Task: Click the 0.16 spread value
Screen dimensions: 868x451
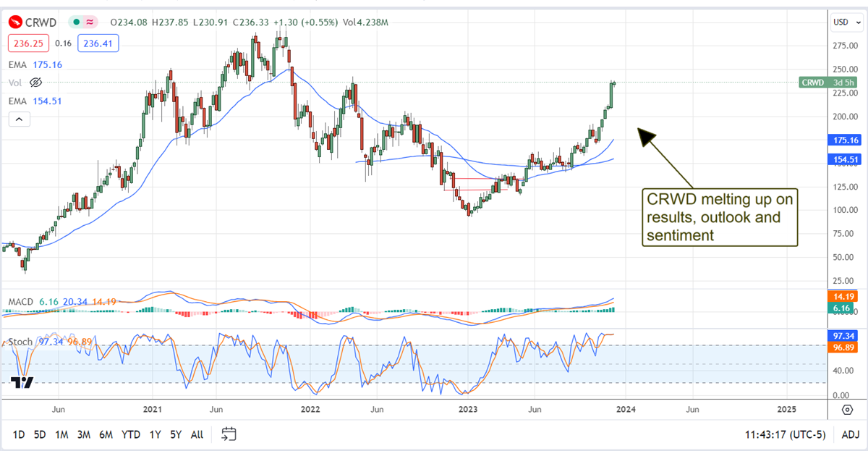Action: (x=64, y=43)
